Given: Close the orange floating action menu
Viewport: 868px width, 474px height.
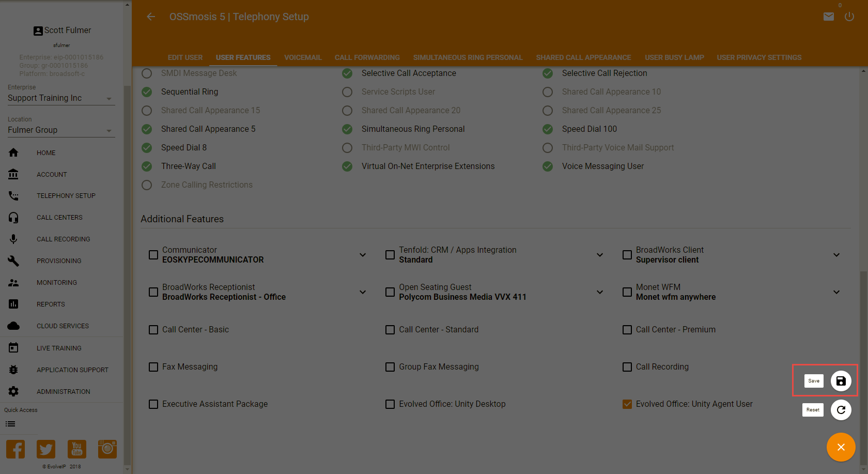Looking at the screenshot, I should [841, 447].
